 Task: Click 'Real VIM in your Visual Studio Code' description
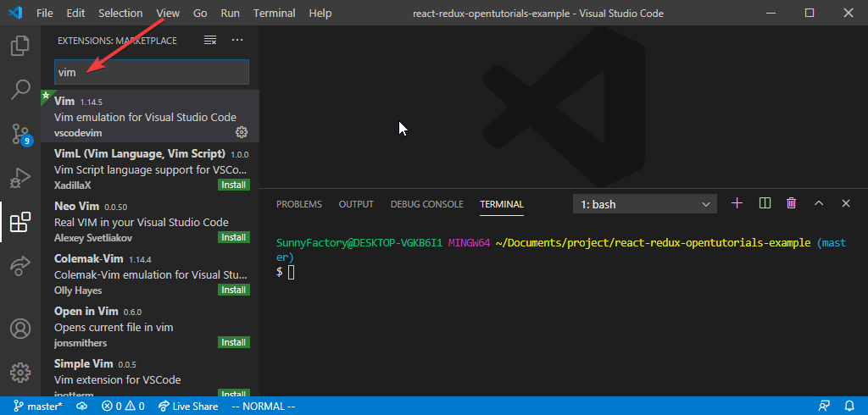tap(142, 223)
